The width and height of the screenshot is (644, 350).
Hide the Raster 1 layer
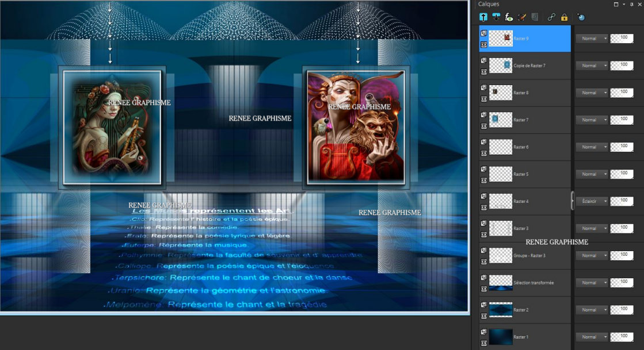pyautogui.click(x=484, y=343)
